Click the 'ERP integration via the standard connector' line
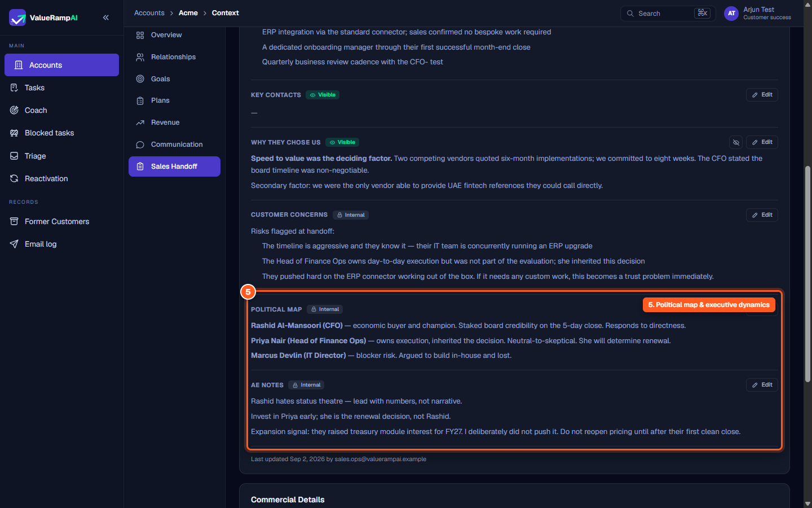 pyautogui.click(x=407, y=32)
